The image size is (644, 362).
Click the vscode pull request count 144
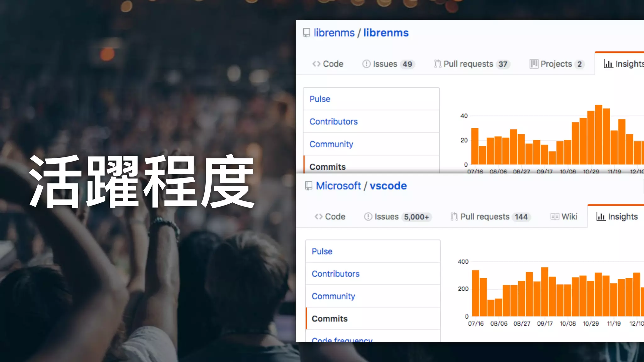[521, 217]
